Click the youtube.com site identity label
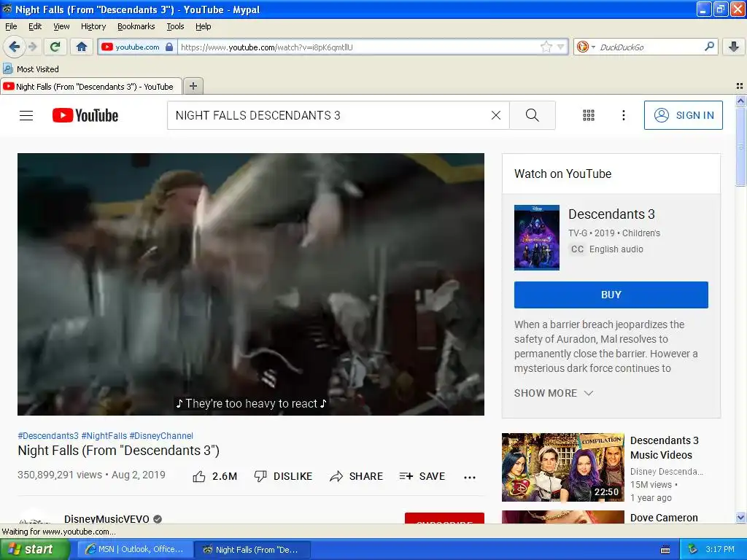The height and width of the screenshot is (560, 747). 137,47
